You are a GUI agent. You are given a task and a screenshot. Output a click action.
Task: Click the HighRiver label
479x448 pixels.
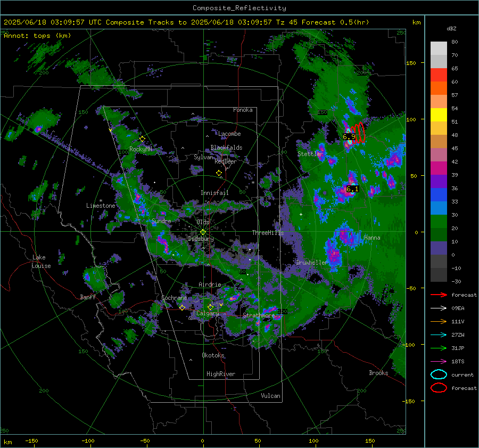pyautogui.click(x=221, y=374)
